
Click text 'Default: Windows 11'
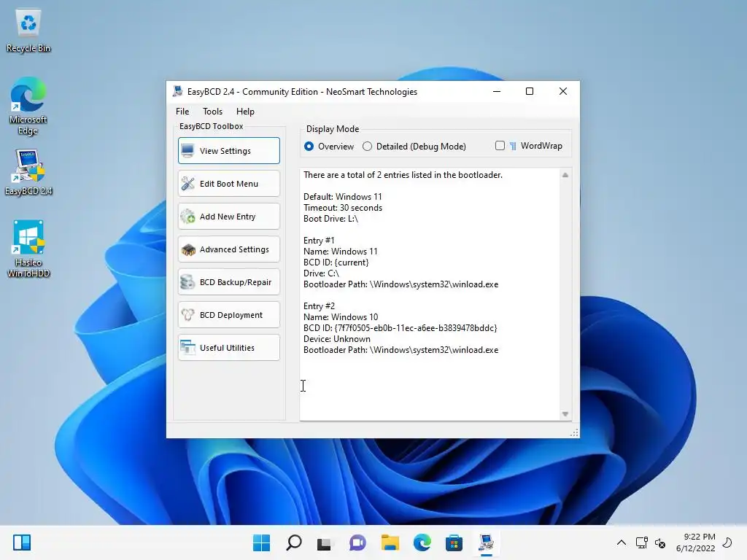point(343,197)
